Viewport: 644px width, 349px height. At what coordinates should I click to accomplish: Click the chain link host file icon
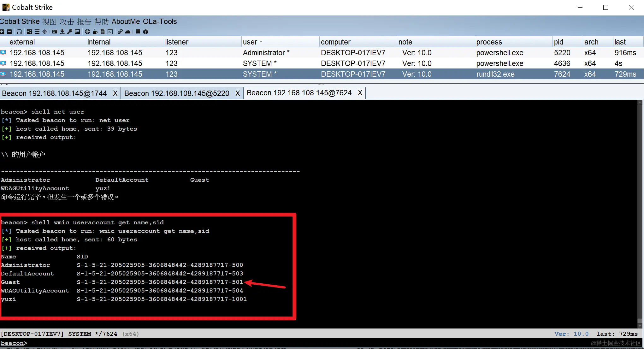click(x=120, y=32)
